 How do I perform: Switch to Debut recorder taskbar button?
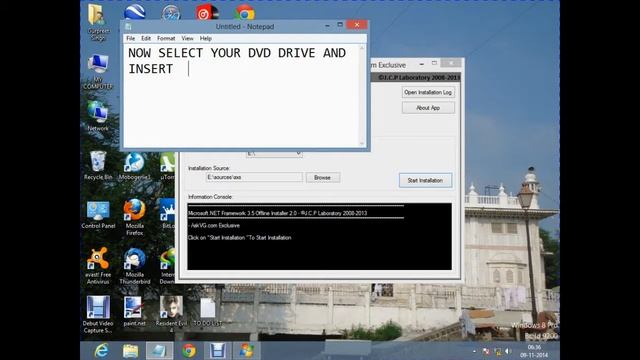pyautogui.click(x=217, y=351)
